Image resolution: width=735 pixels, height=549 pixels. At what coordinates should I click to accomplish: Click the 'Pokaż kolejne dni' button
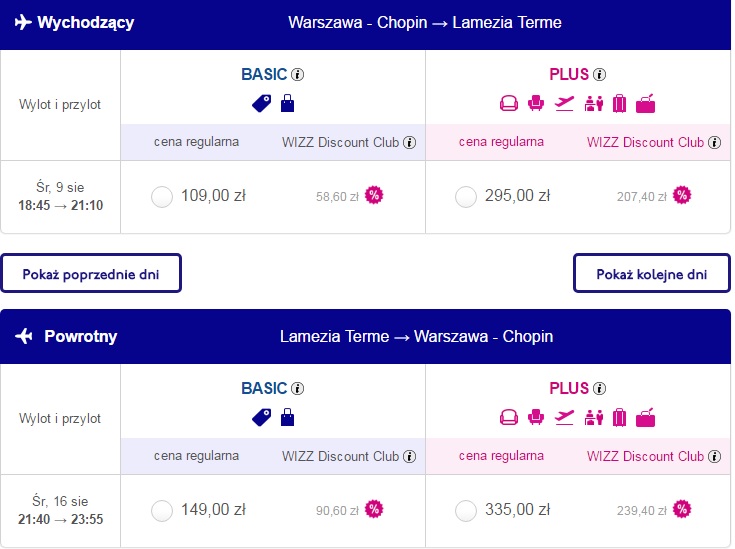[x=652, y=273]
